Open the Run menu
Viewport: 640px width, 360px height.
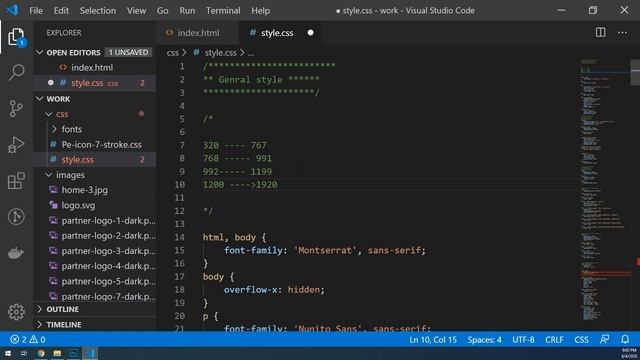click(x=187, y=11)
